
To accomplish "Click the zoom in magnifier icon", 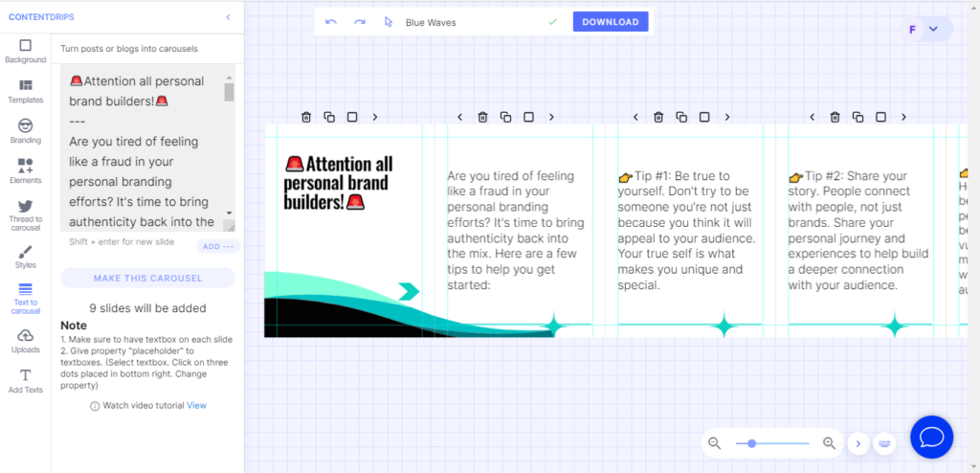I will point(829,443).
